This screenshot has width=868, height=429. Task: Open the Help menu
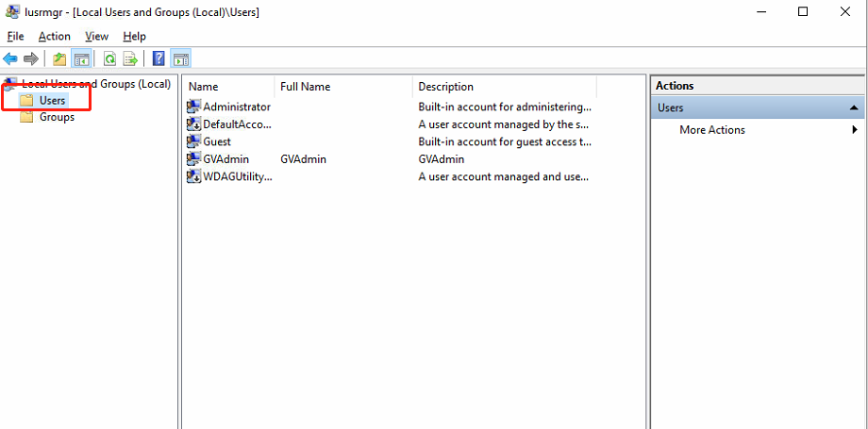[135, 37]
